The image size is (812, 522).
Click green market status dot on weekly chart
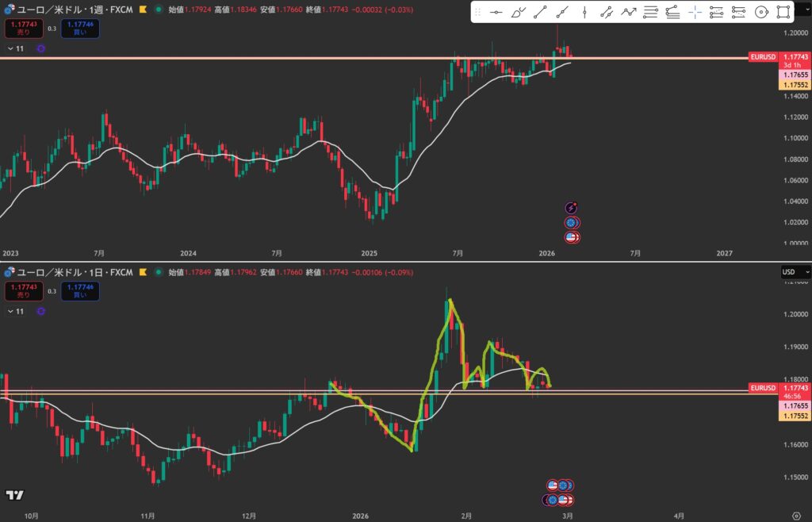coord(159,10)
